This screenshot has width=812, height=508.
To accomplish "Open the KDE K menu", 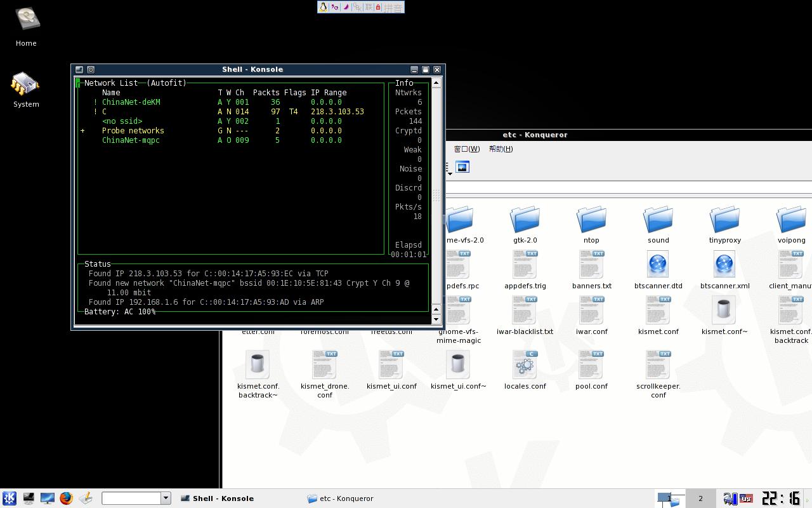I will pyautogui.click(x=9, y=498).
